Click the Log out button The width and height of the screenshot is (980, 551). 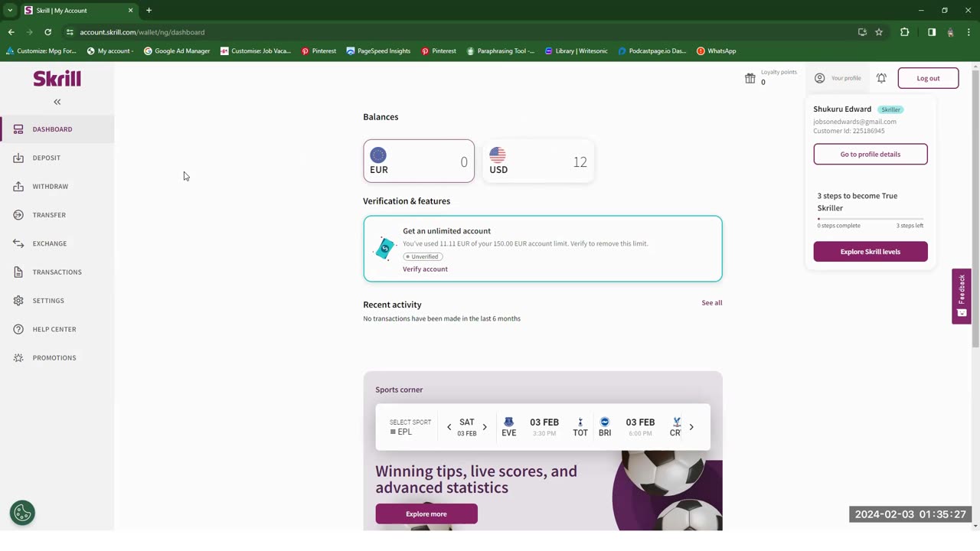click(928, 78)
